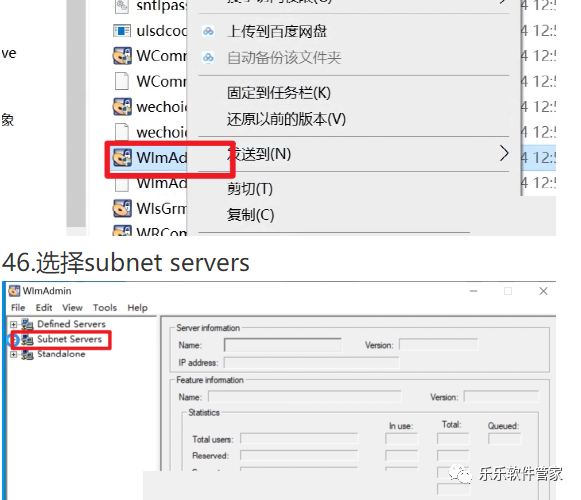The height and width of the screenshot is (500, 581).
Task: Choose 固定到任务栏(K) from context menu
Action: pyautogui.click(x=279, y=93)
